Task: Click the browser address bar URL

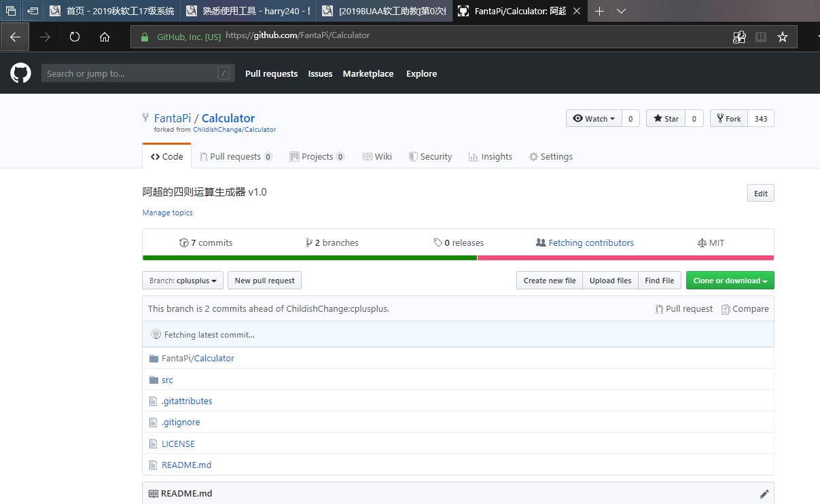Action: pyautogui.click(x=298, y=35)
